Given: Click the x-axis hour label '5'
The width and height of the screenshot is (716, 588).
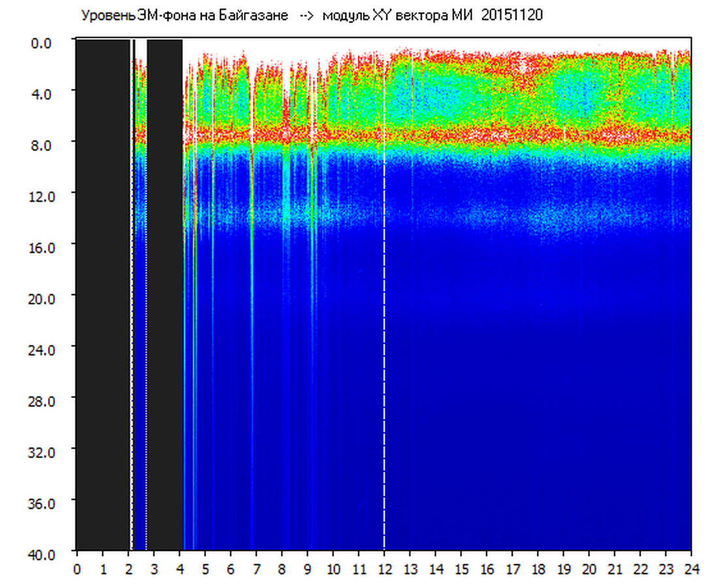Looking at the screenshot, I should click(205, 569).
